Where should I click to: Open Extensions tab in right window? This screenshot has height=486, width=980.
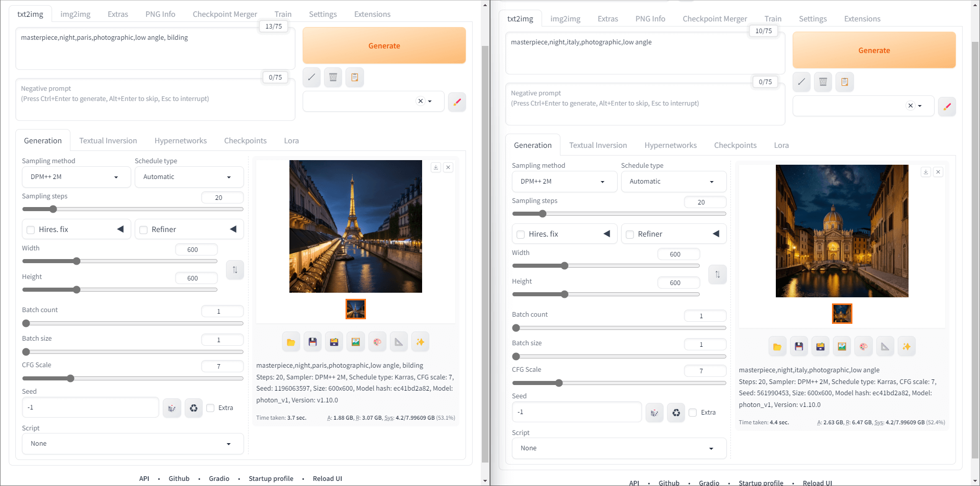(x=862, y=19)
